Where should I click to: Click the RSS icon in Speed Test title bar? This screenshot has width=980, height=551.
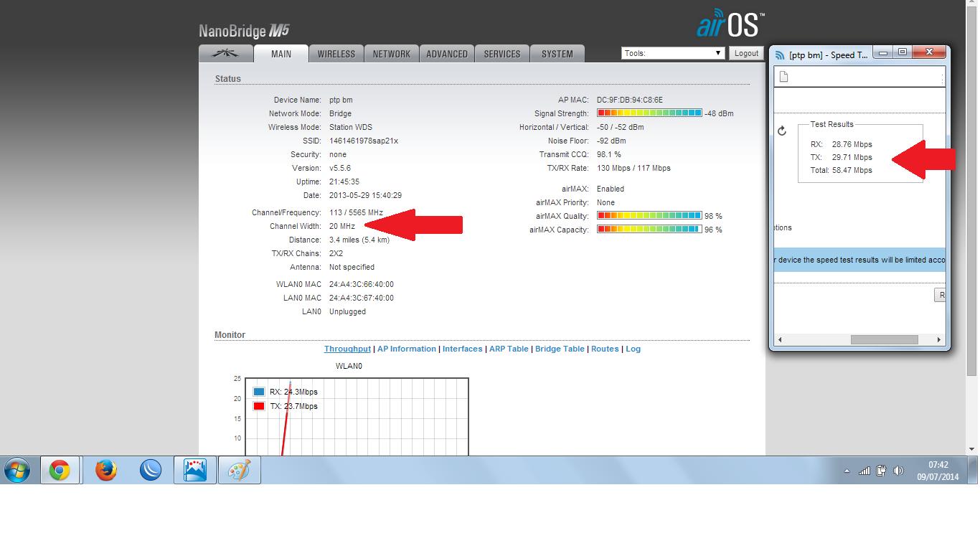(780, 55)
